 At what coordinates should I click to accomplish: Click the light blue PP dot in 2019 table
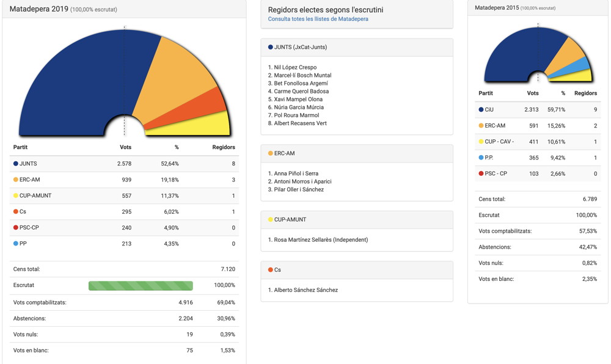click(16, 243)
